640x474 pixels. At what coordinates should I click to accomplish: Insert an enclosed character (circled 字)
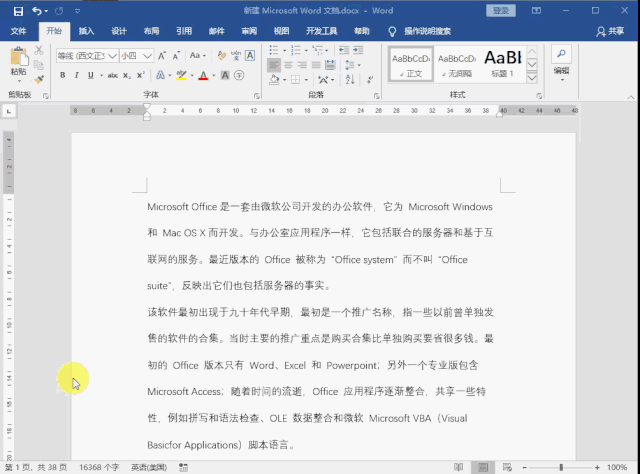click(x=239, y=75)
